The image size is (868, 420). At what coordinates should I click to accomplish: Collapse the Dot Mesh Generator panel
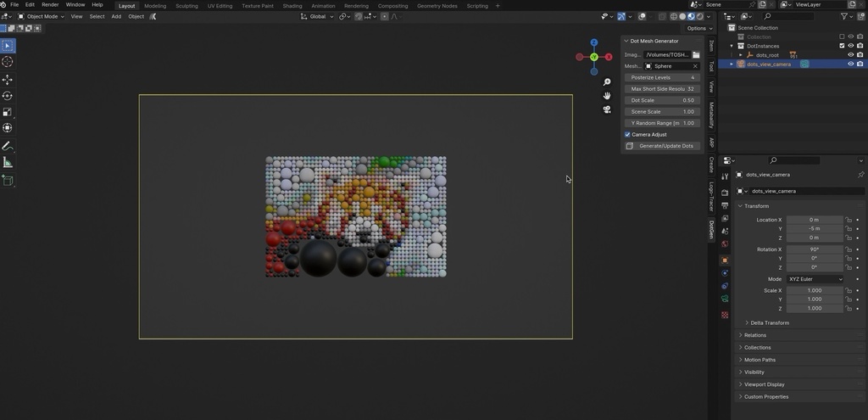point(626,41)
